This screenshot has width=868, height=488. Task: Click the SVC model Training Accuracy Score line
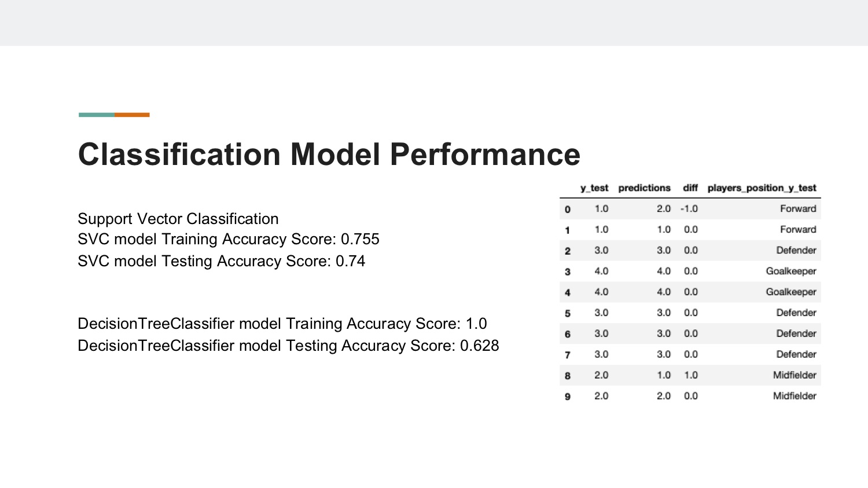tap(229, 239)
